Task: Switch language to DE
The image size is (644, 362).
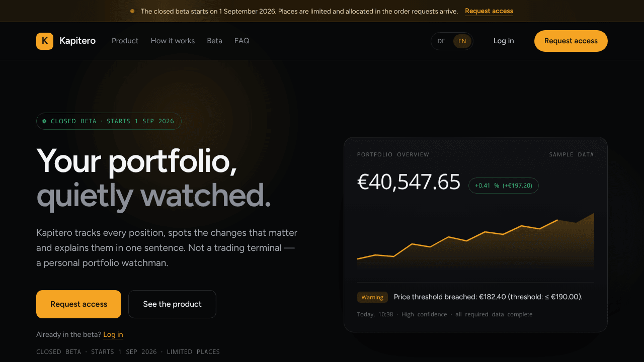Action: 441,41
